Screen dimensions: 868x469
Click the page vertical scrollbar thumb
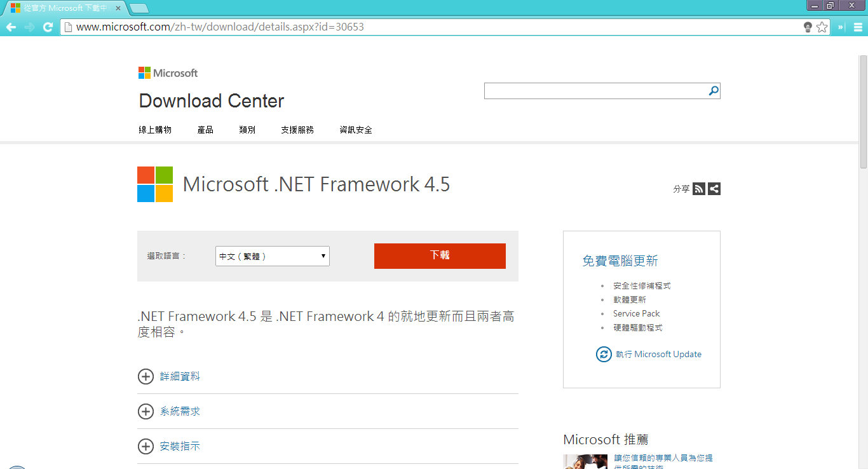863,111
